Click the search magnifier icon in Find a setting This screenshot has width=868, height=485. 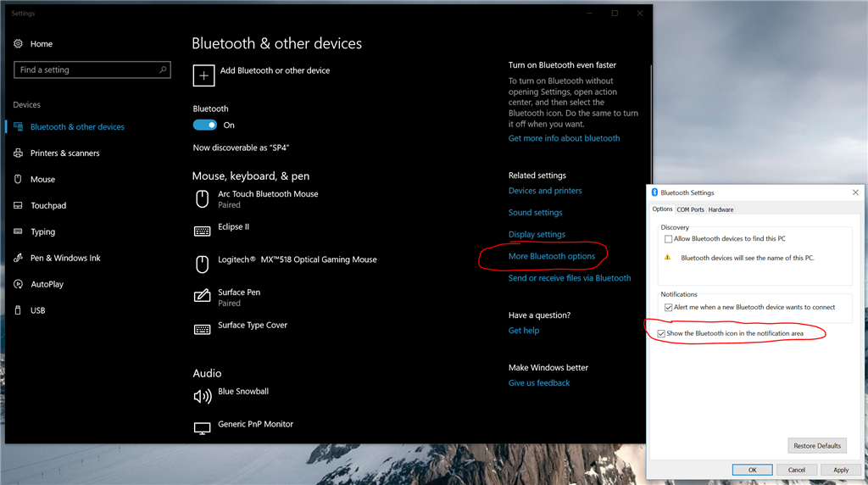coord(163,70)
